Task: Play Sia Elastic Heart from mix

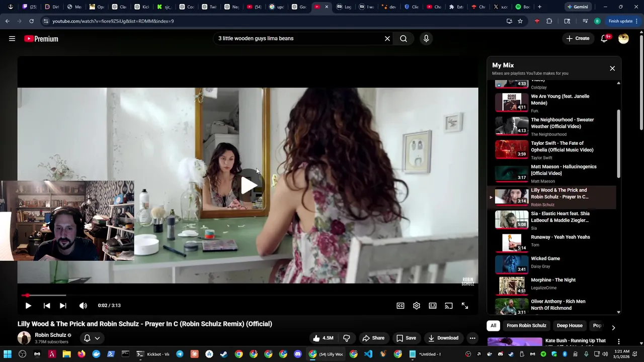Action: pos(551,220)
